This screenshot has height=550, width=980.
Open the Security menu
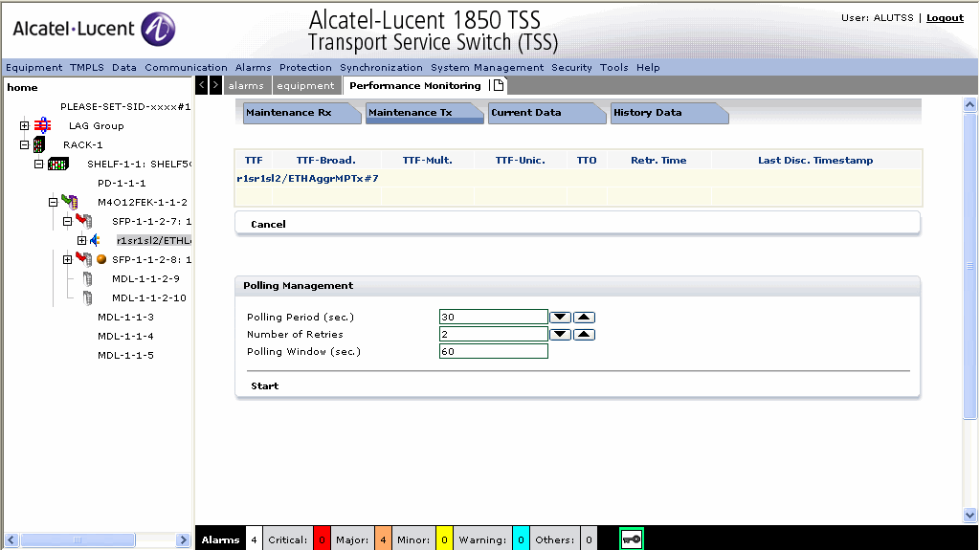point(571,68)
